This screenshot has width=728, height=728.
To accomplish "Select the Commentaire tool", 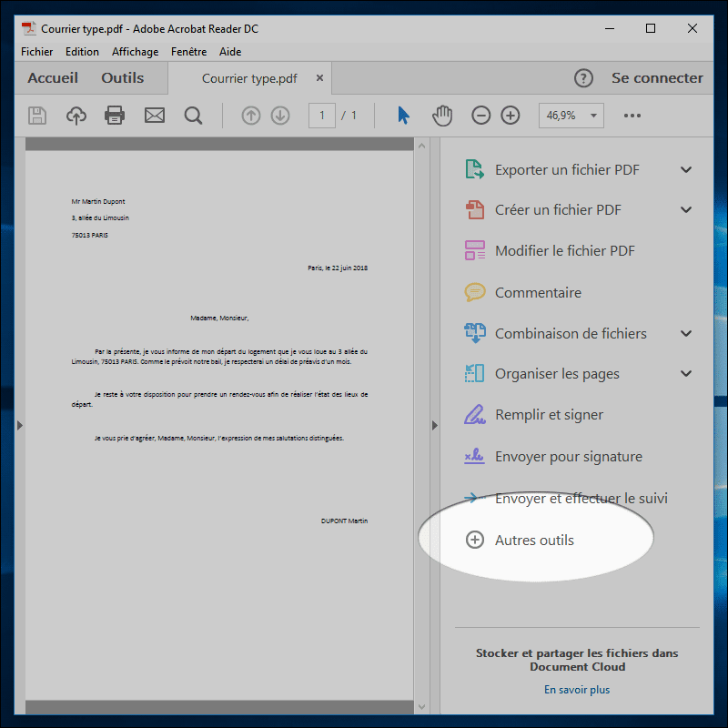I will coord(541,292).
